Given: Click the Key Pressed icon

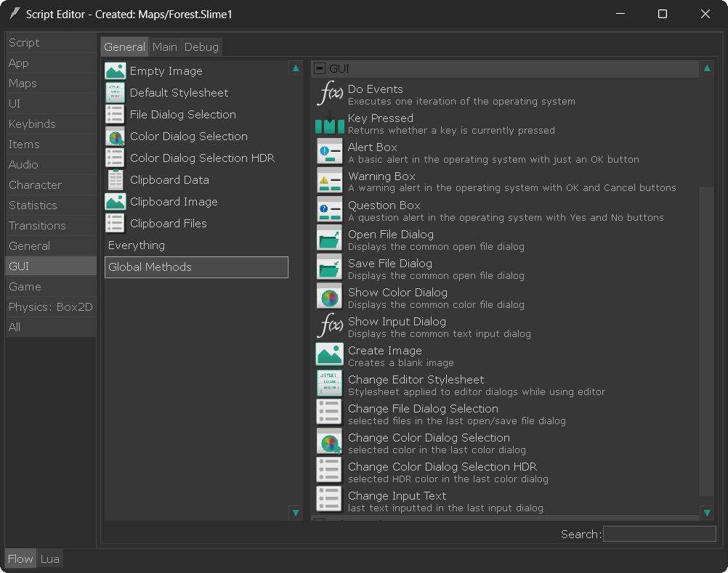Looking at the screenshot, I should tap(329, 123).
